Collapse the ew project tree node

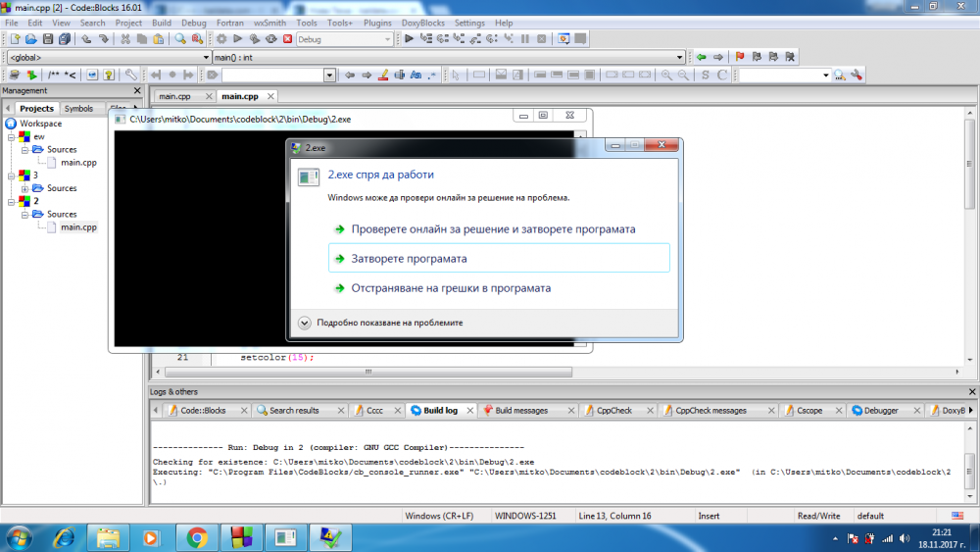coord(11,137)
